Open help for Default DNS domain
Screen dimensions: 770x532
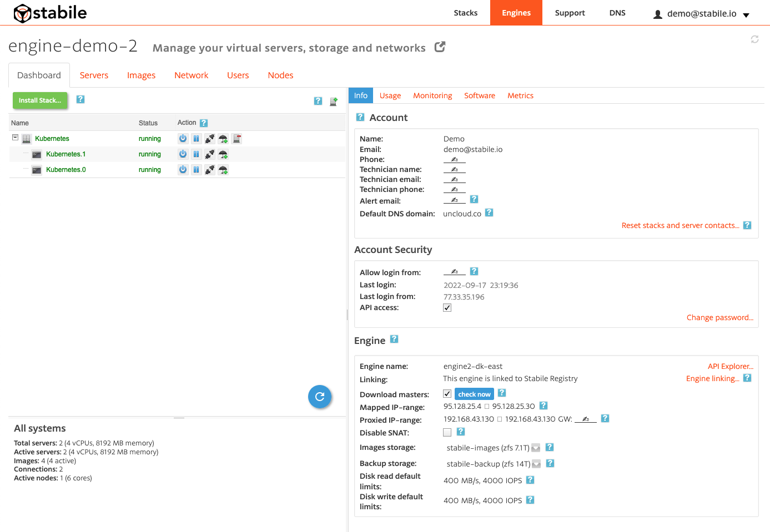pos(489,212)
